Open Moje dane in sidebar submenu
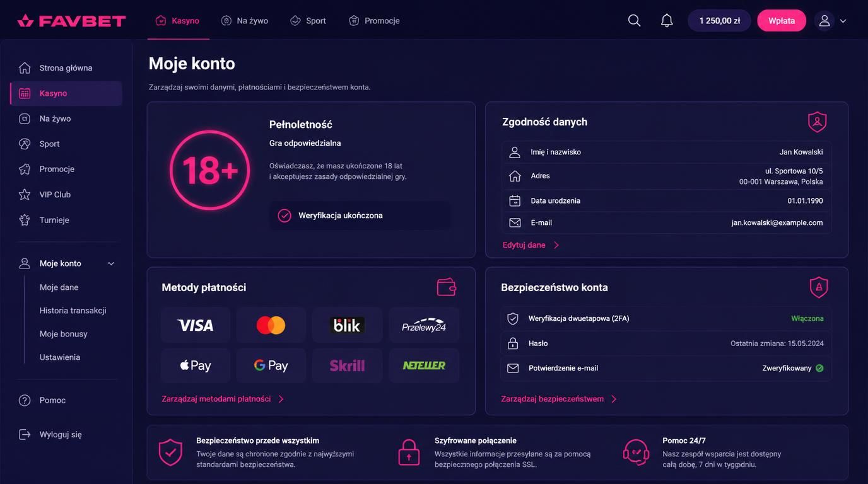The height and width of the screenshot is (484, 868). coord(59,287)
